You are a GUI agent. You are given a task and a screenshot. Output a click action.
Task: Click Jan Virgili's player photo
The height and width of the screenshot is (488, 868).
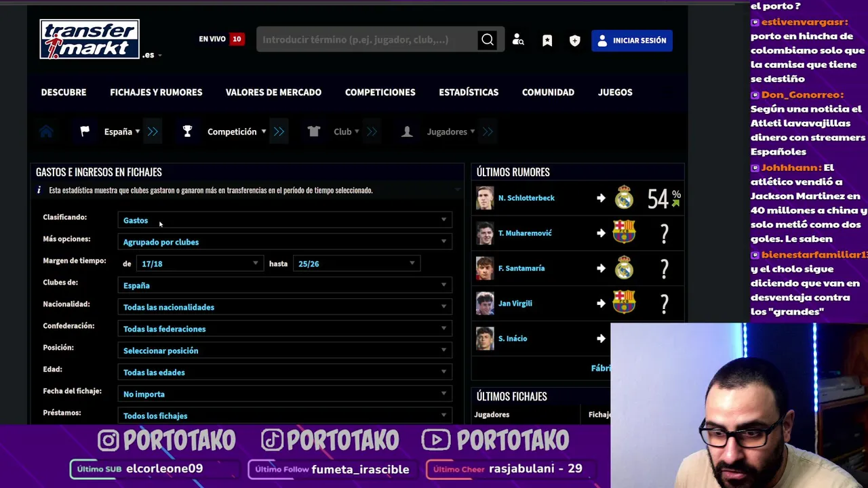tap(485, 304)
